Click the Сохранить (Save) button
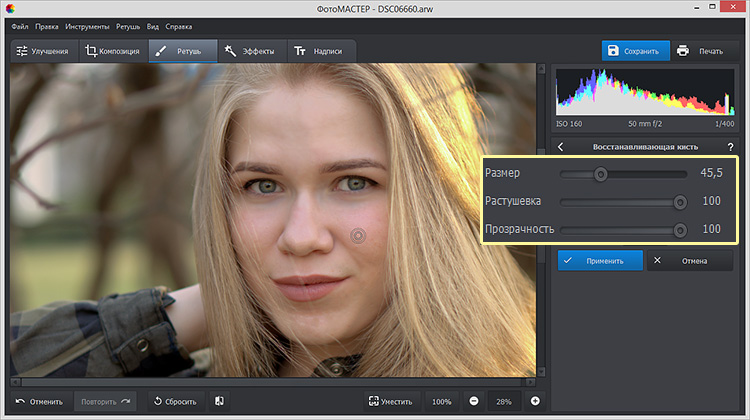 coord(635,51)
